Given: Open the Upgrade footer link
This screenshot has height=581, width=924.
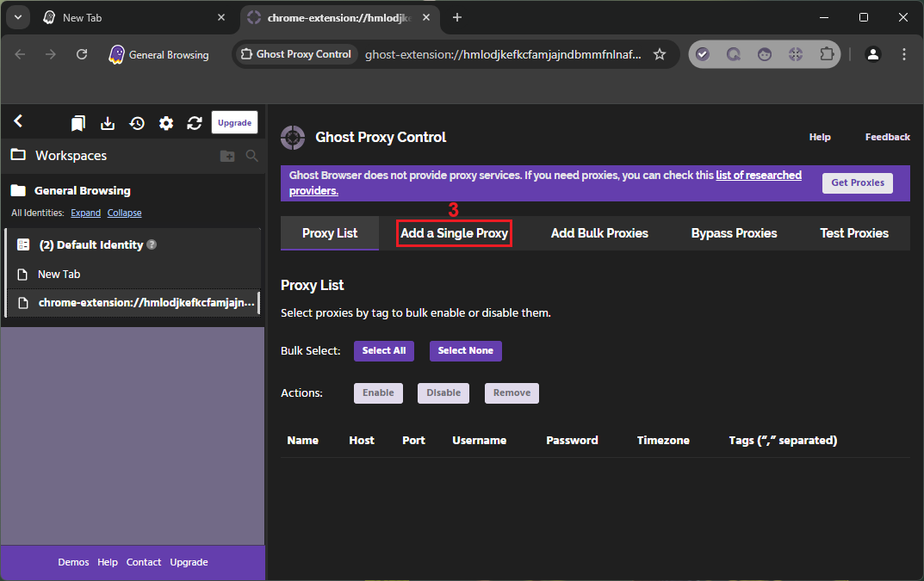Looking at the screenshot, I should [x=189, y=562].
